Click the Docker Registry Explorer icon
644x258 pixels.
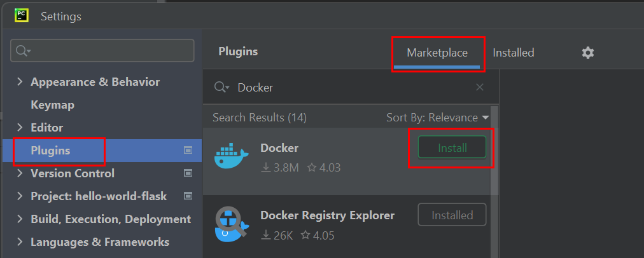click(232, 224)
